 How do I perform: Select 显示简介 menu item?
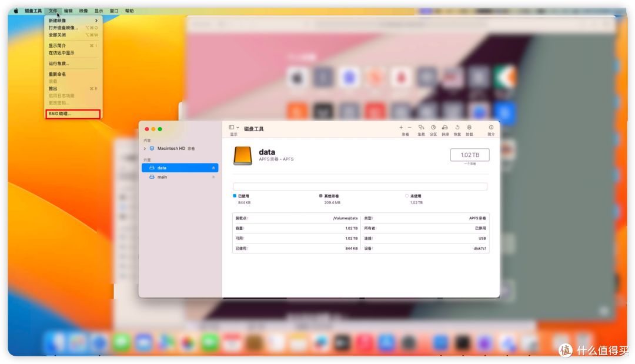click(x=73, y=46)
